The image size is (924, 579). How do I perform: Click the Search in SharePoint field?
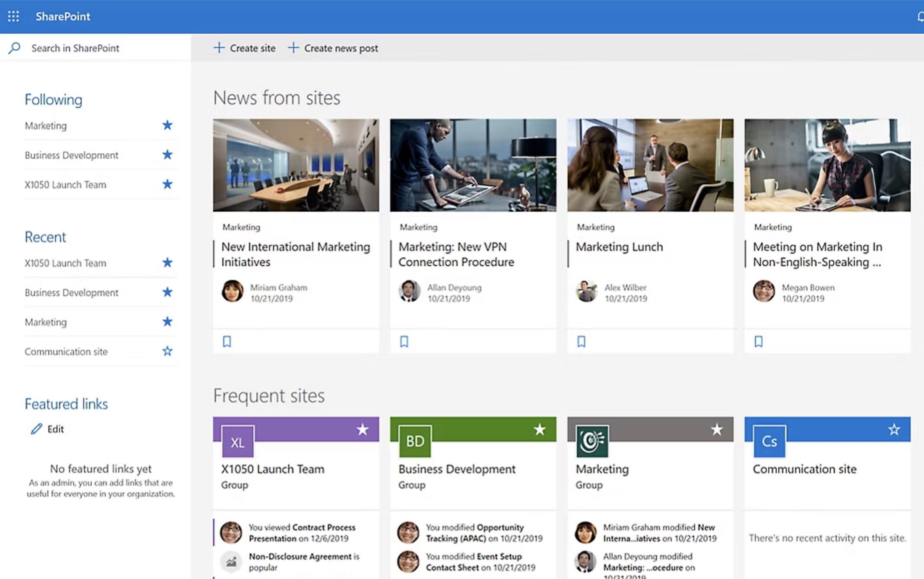[x=75, y=48]
